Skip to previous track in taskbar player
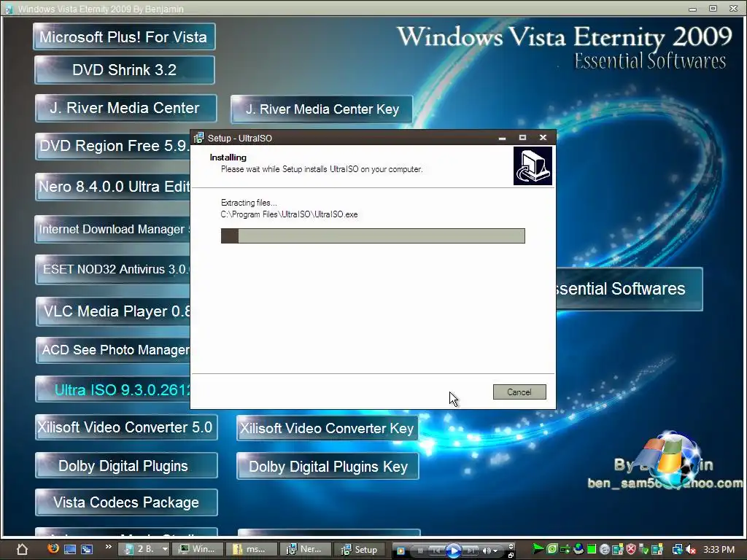The height and width of the screenshot is (560, 747). [x=436, y=551]
